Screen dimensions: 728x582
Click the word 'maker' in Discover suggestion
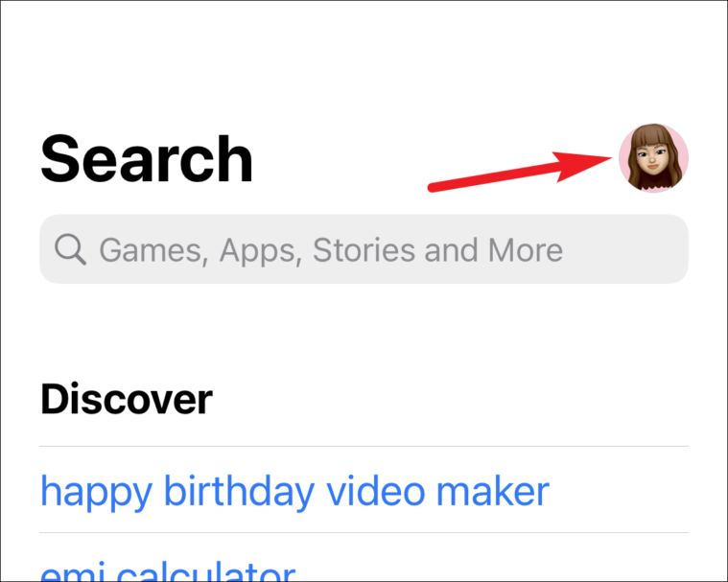[493, 490]
